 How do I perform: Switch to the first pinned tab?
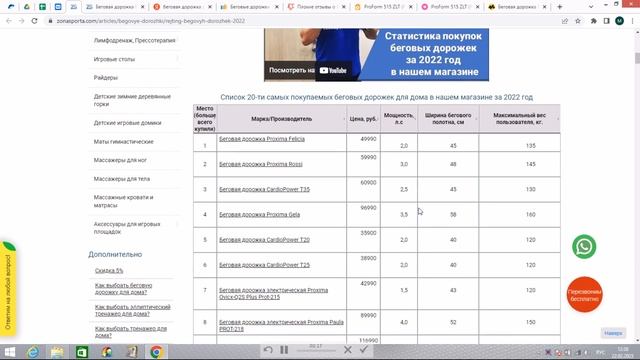[x=11, y=7]
